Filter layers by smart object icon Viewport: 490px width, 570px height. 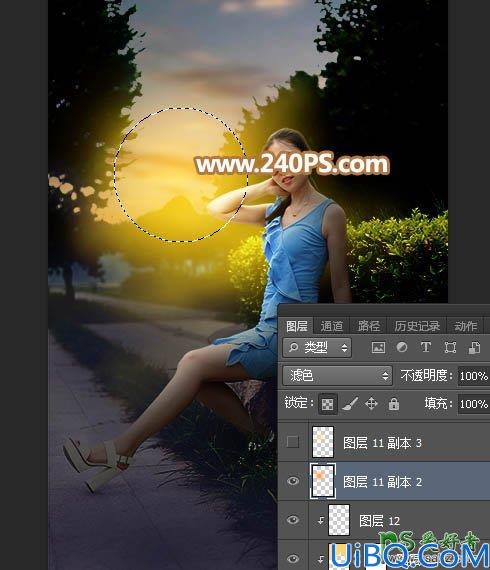tap(474, 348)
